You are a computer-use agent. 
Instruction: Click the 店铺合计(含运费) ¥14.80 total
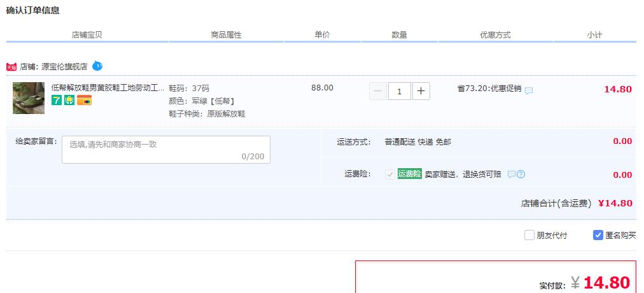click(x=577, y=203)
